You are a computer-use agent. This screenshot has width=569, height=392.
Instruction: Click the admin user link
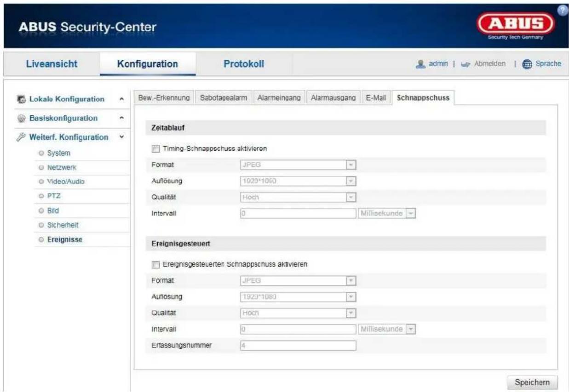click(x=438, y=64)
